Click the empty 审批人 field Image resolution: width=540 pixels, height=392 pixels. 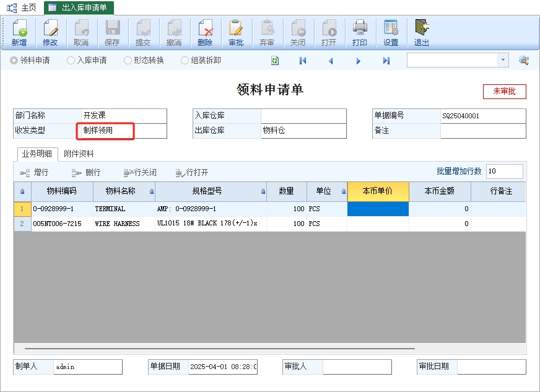coord(357,367)
